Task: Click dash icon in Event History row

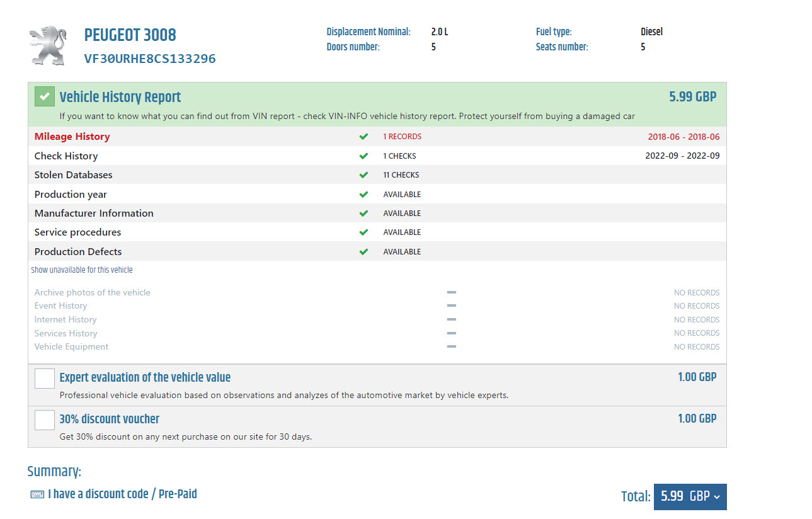Action: [451, 305]
